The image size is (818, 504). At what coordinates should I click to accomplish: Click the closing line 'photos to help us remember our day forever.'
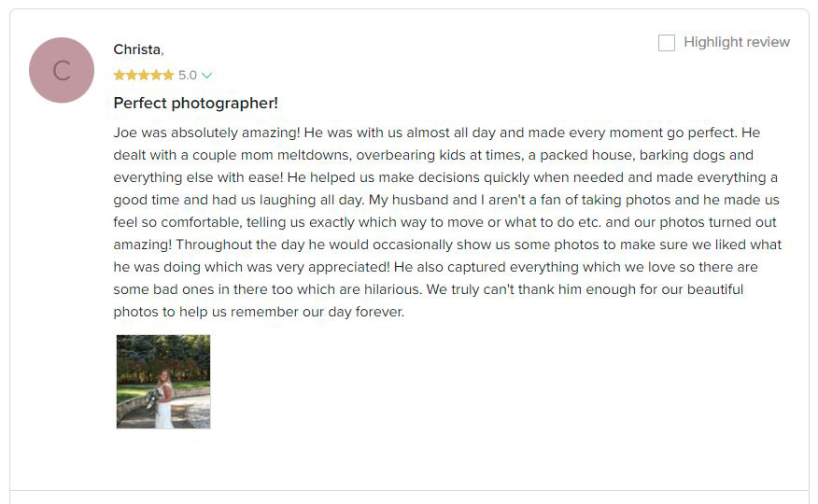[x=259, y=312]
